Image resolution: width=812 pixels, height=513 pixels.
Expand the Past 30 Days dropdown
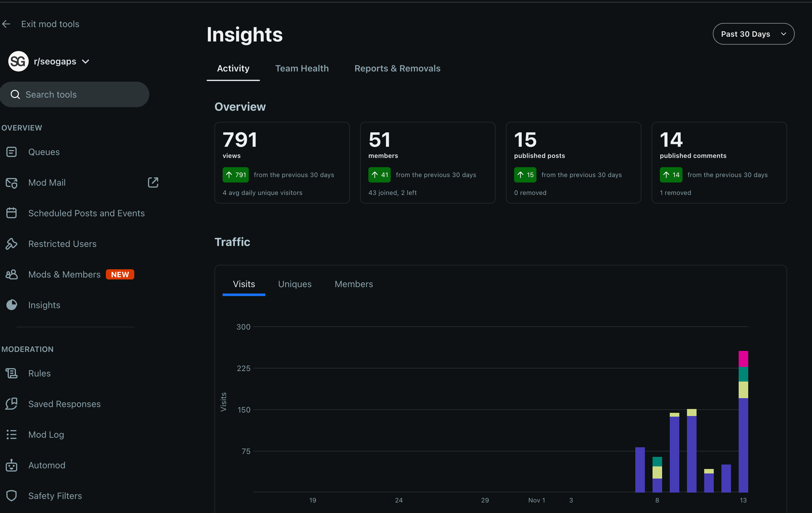click(753, 34)
